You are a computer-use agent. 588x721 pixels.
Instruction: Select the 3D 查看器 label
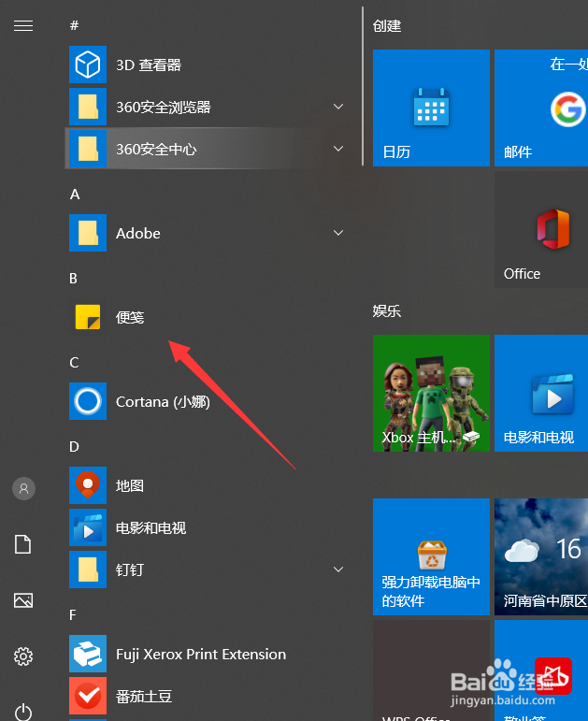[x=149, y=65]
